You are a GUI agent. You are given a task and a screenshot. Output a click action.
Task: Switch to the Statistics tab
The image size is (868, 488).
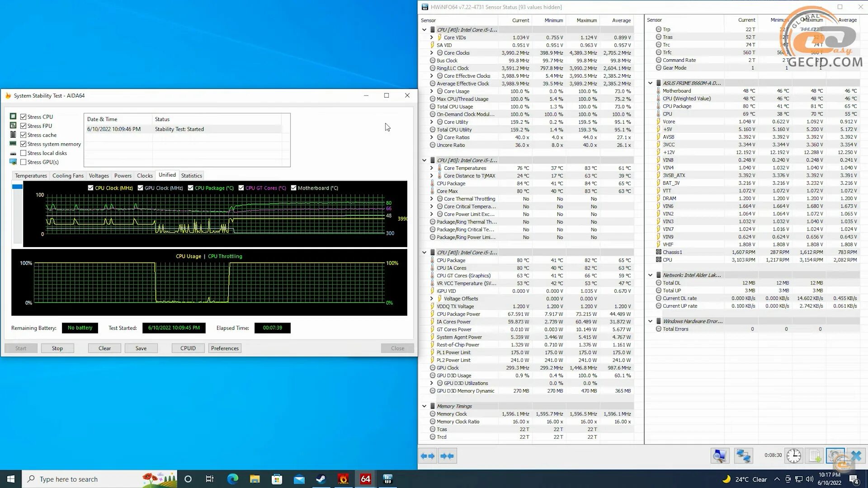click(191, 176)
